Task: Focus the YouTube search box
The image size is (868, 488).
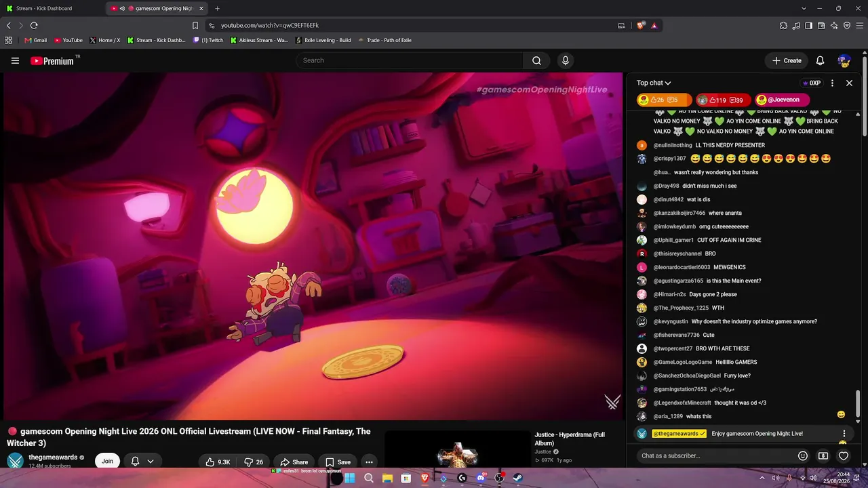Action: [x=410, y=60]
